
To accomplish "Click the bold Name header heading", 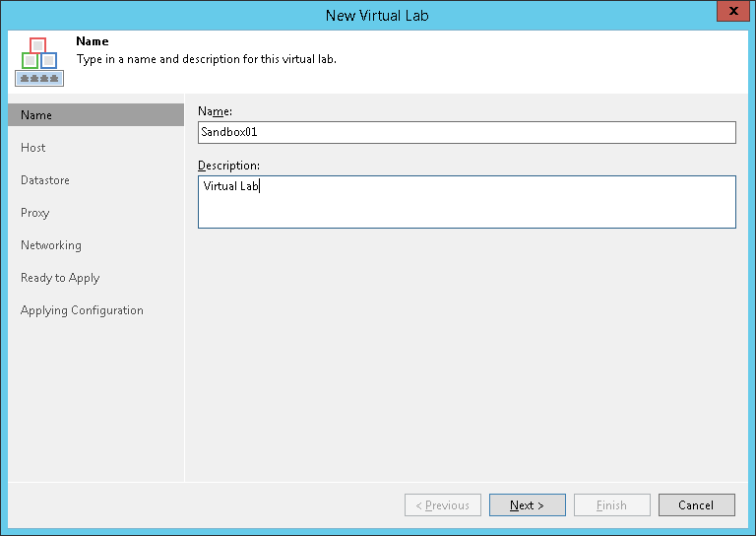I will [93, 42].
